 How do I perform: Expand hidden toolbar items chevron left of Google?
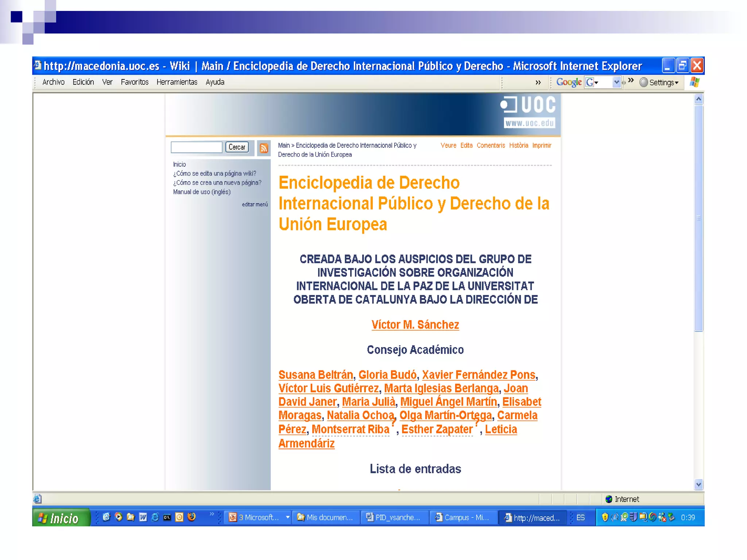[538, 82]
